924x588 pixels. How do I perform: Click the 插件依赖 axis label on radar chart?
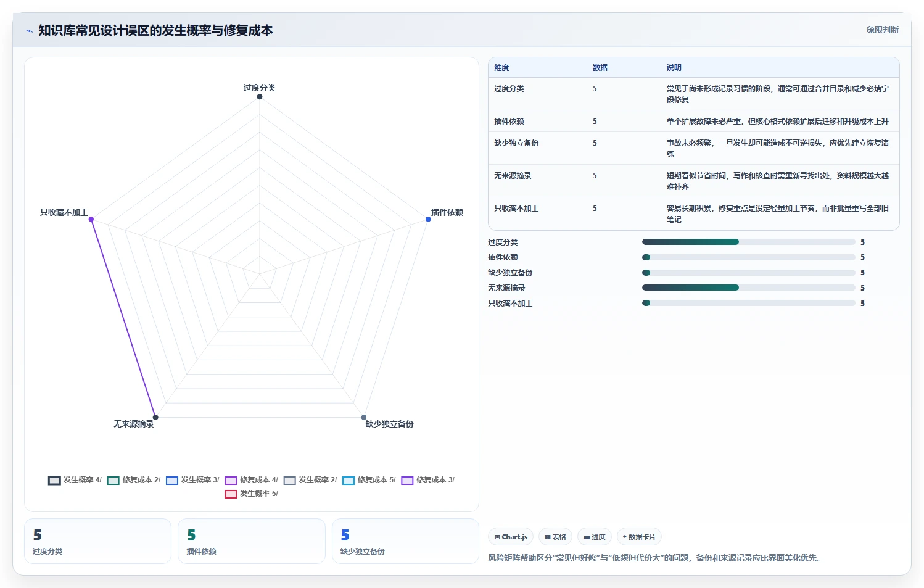(447, 212)
